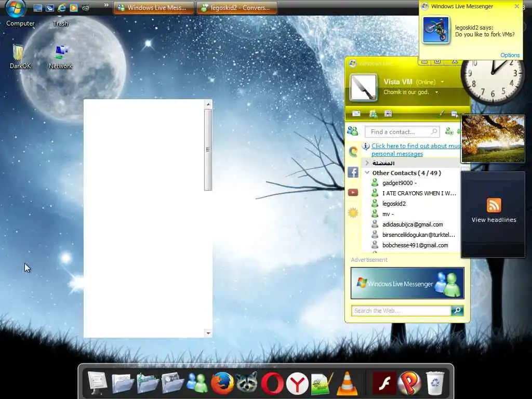Open the Facebook tab in Messenger sidebar
Screen dimensions: 532x399
353,172
